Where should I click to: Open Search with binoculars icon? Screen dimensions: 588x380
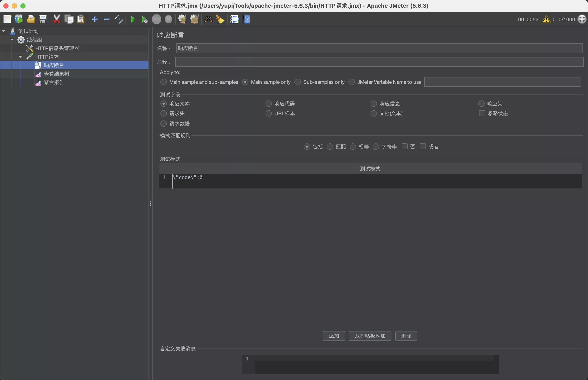[x=208, y=19]
